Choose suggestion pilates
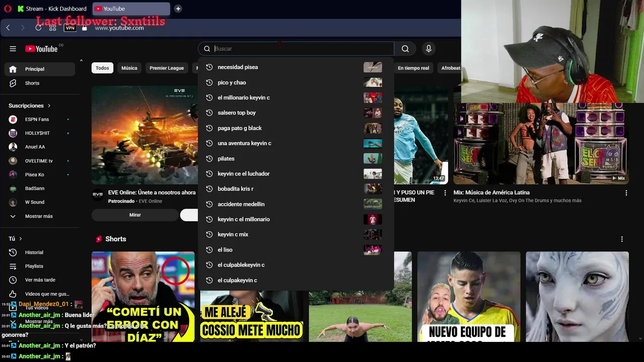This screenshot has height=362, width=644. (296, 158)
